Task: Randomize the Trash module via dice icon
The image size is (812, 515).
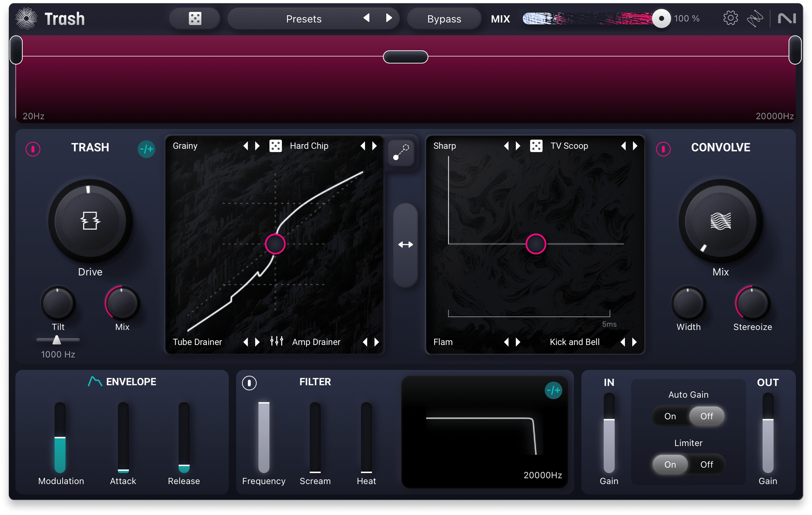Action: point(275,146)
